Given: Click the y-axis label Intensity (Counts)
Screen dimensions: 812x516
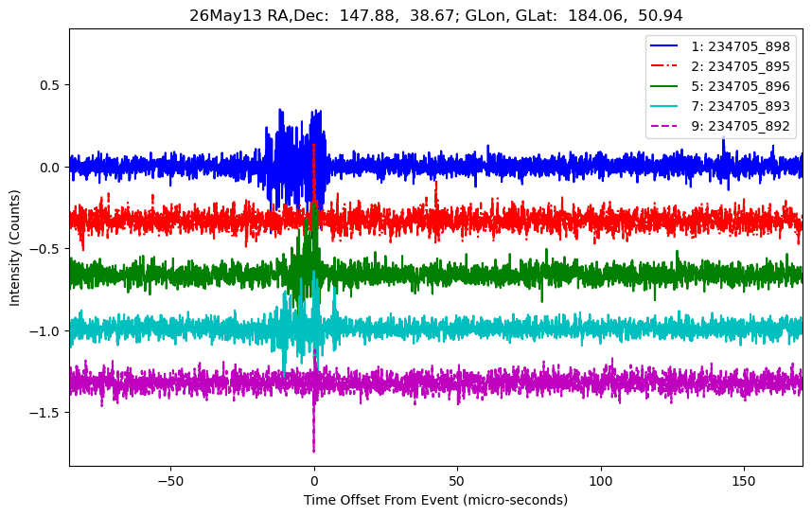Looking at the screenshot, I should pyautogui.click(x=14, y=248).
